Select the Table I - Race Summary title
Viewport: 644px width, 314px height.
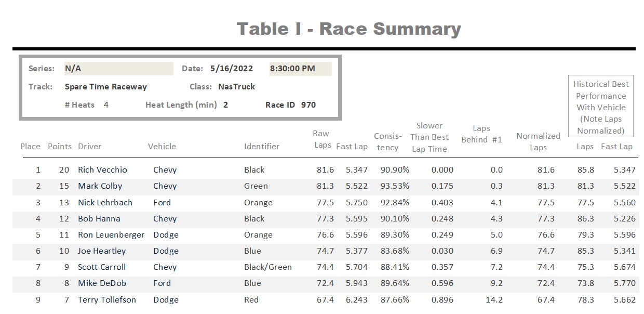coord(348,29)
